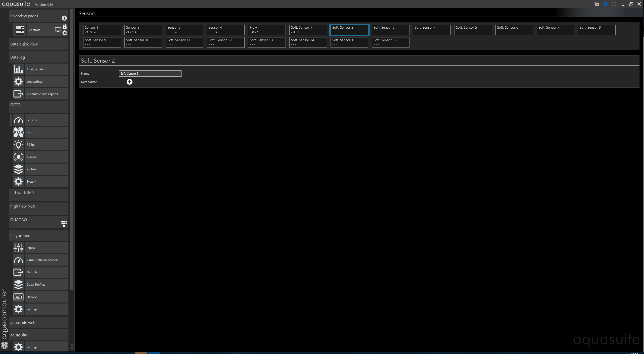Viewport: 644px width, 354px height.
Task: Select the Sensor 4 tile
Action: coord(225,30)
